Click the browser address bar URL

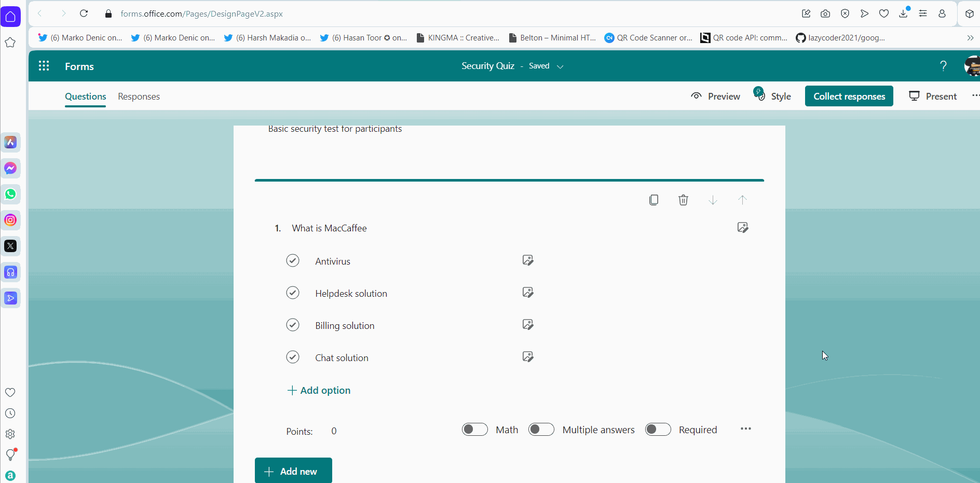coord(201,13)
